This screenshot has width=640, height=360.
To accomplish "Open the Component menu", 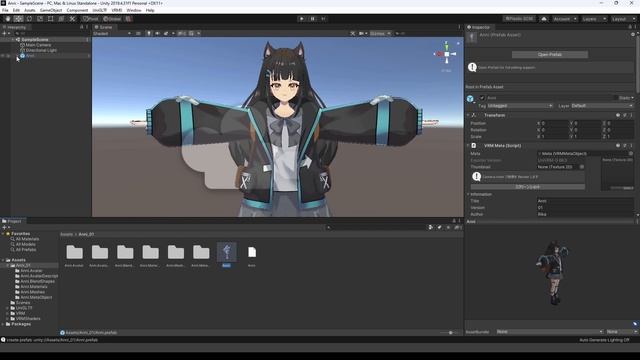I will (x=77, y=10).
